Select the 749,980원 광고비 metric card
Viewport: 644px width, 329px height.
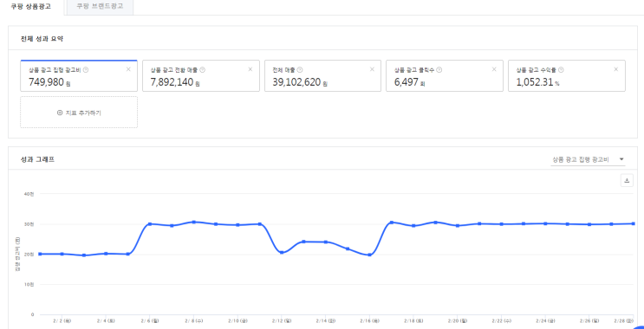[x=79, y=76]
